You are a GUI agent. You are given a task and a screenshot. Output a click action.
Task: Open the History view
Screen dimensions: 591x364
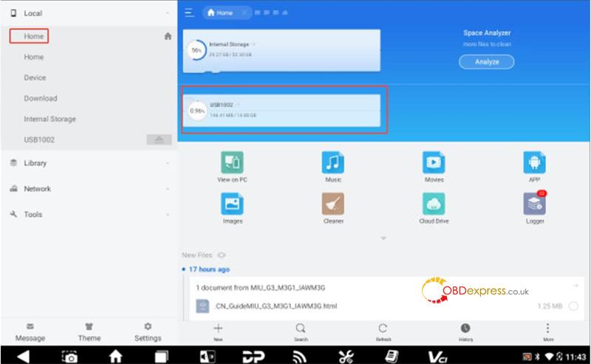[x=465, y=329]
